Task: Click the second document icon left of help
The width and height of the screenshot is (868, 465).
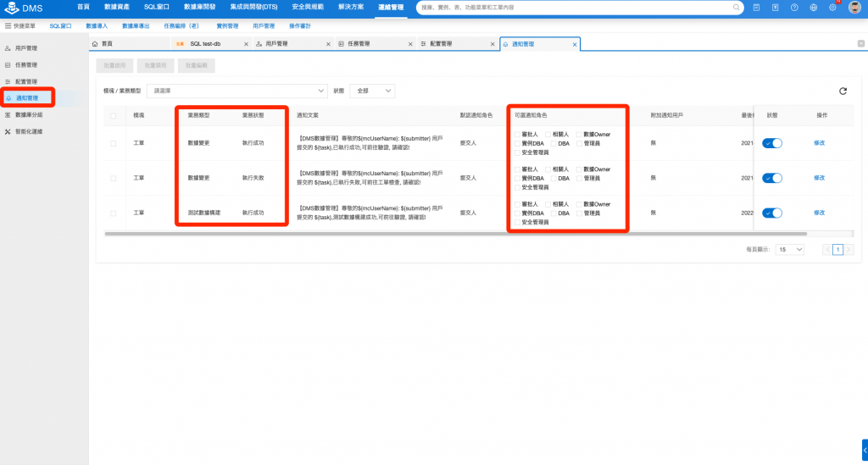Action: click(x=775, y=8)
